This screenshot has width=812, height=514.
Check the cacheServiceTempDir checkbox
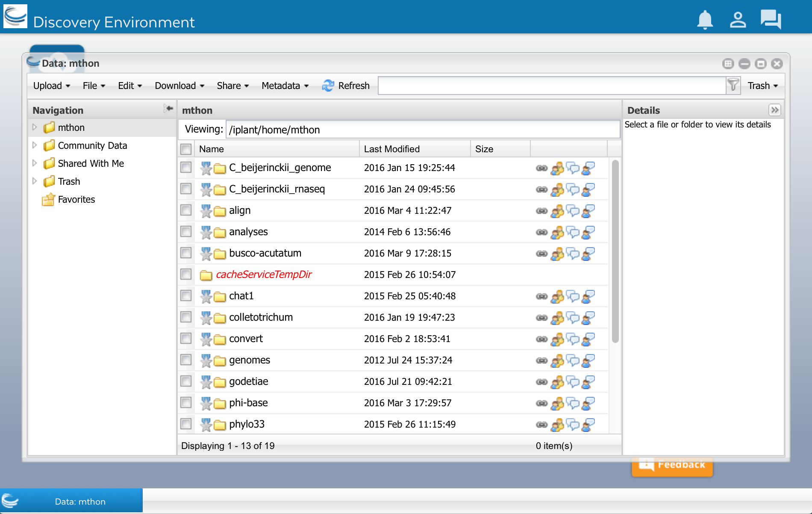click(186, 274)
